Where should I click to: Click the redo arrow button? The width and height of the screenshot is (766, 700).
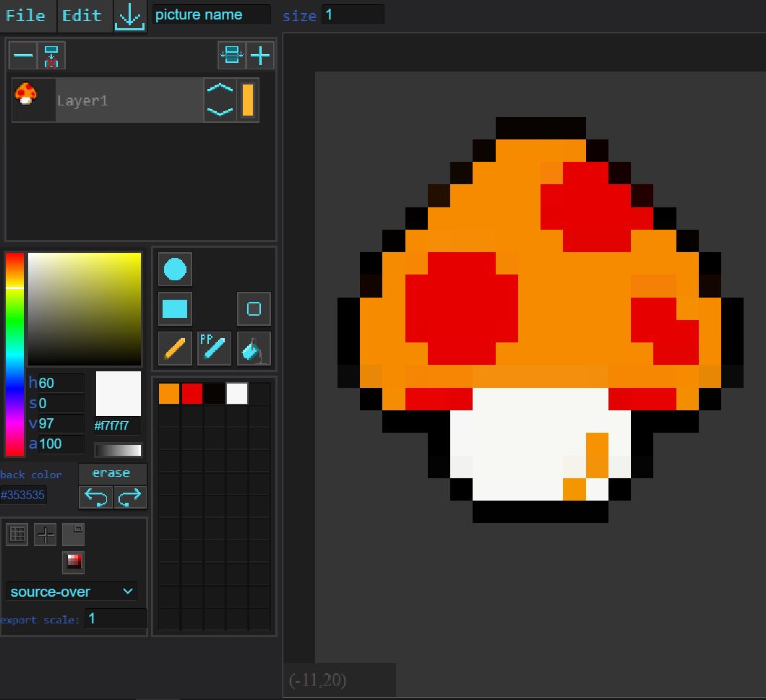[130, 497]
